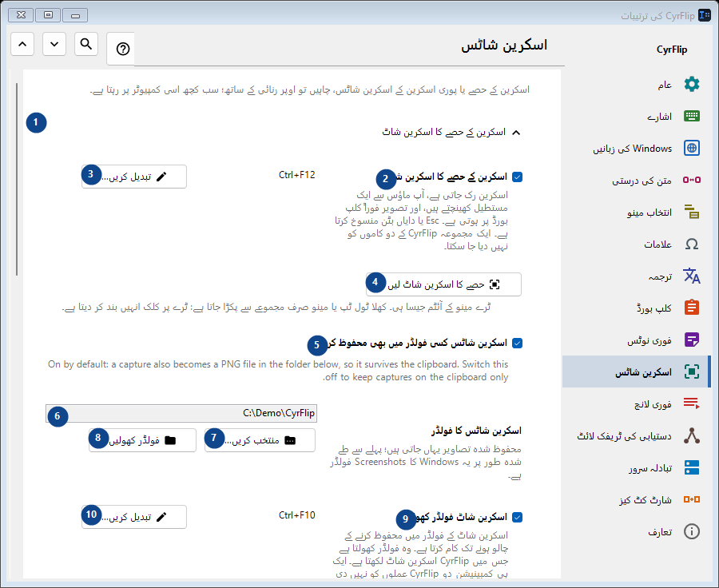
Task: Click the Ctrl+F10 shortcut text
Action: (x=296, y=515)
